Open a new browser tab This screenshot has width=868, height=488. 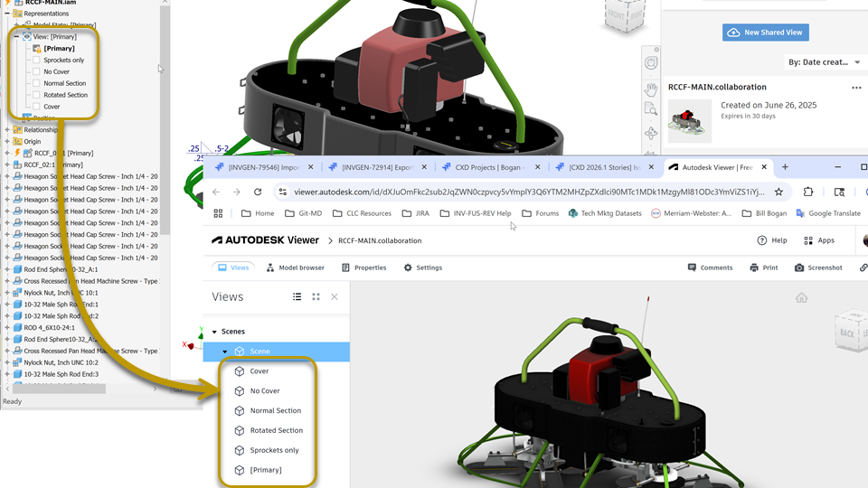click(x=785, y=167)
